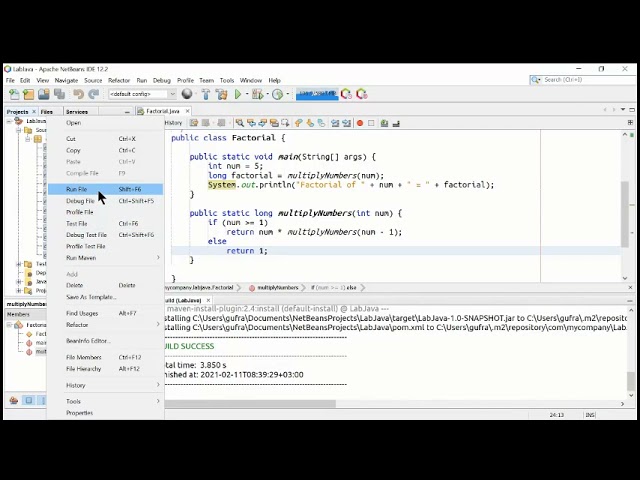Close the Factorial.java tab
Viewport: 640px width, 480px height.
tap(187, 111)
